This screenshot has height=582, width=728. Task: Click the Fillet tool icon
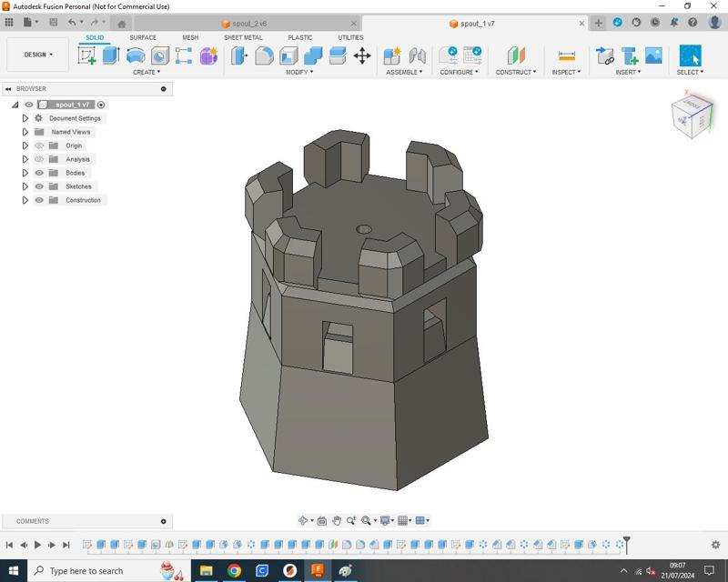click(264, 55)
